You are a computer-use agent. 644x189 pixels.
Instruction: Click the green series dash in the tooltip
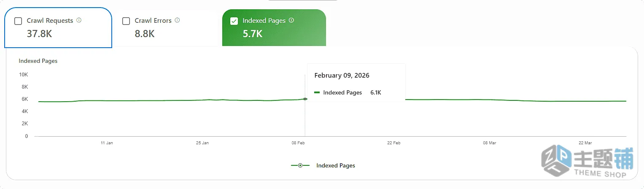click(317, 92)
